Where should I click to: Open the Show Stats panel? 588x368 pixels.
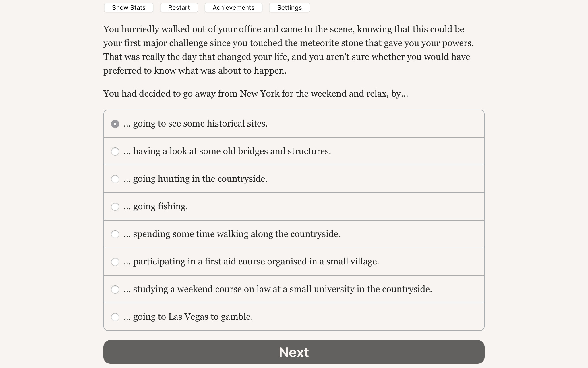click(x=129, y=7)
